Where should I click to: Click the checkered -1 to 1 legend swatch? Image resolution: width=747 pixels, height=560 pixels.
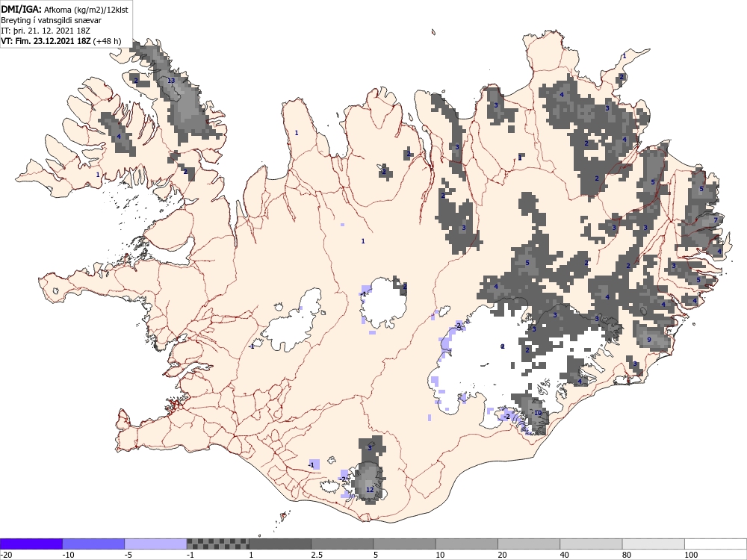(217, 544)
